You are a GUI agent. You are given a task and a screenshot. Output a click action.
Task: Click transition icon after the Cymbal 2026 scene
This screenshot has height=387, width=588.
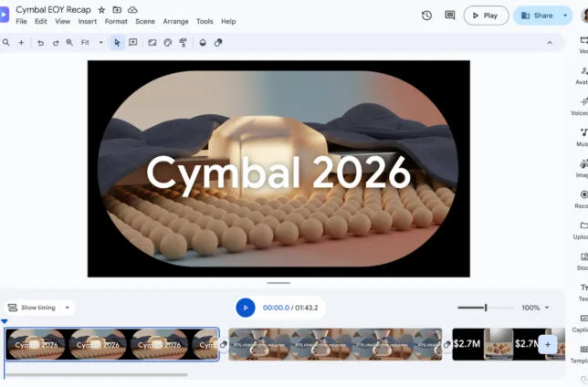pos(224,344)
